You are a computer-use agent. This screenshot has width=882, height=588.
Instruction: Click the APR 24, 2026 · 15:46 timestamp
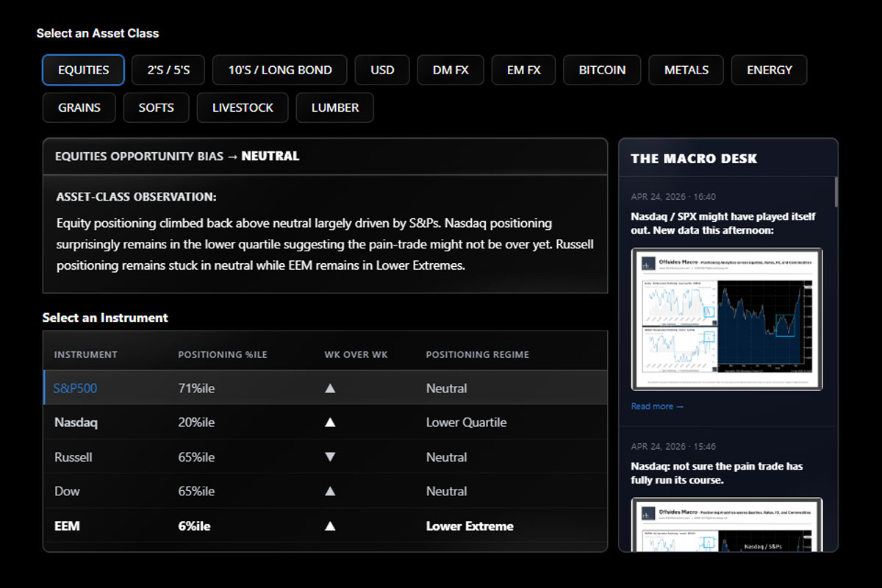pos(673,446)
